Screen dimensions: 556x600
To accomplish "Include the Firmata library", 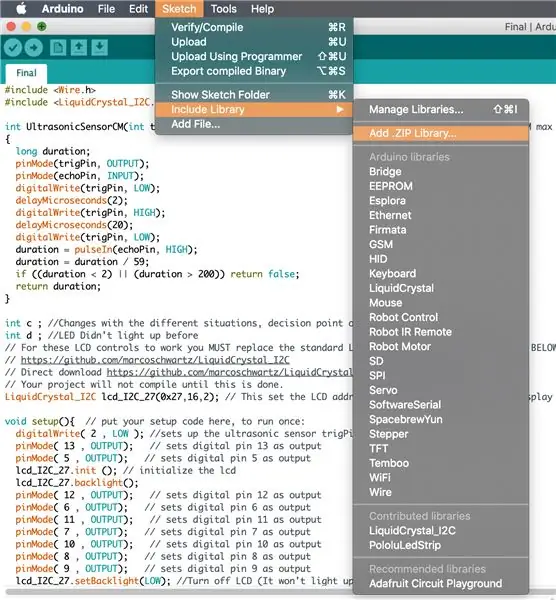I will [x=441, y=230].
